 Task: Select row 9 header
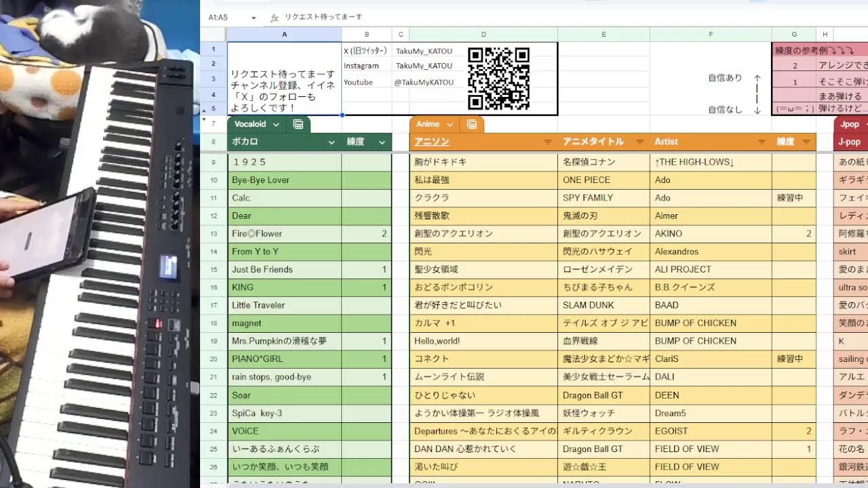[214, 162]
